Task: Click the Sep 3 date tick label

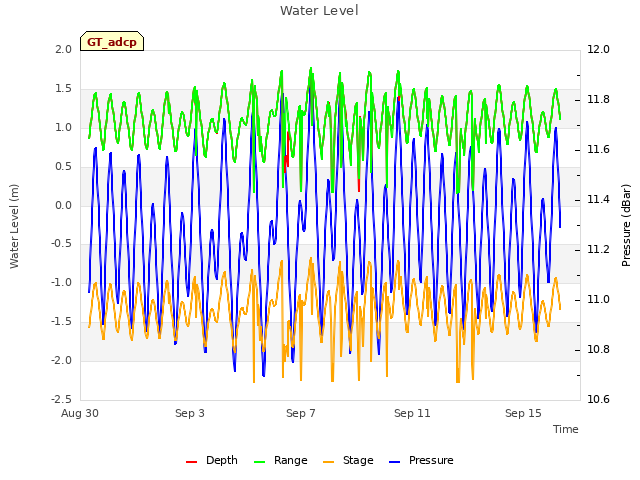Action: 190,413
